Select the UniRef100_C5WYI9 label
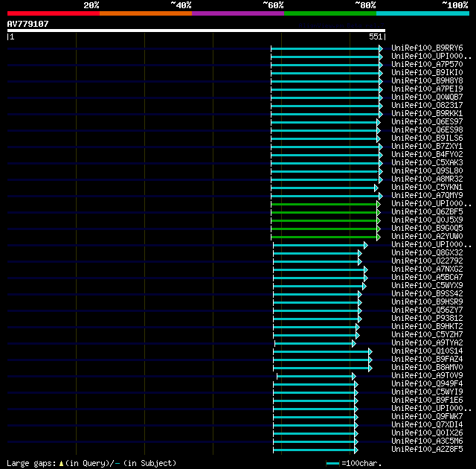 click(x=427, y=392)
